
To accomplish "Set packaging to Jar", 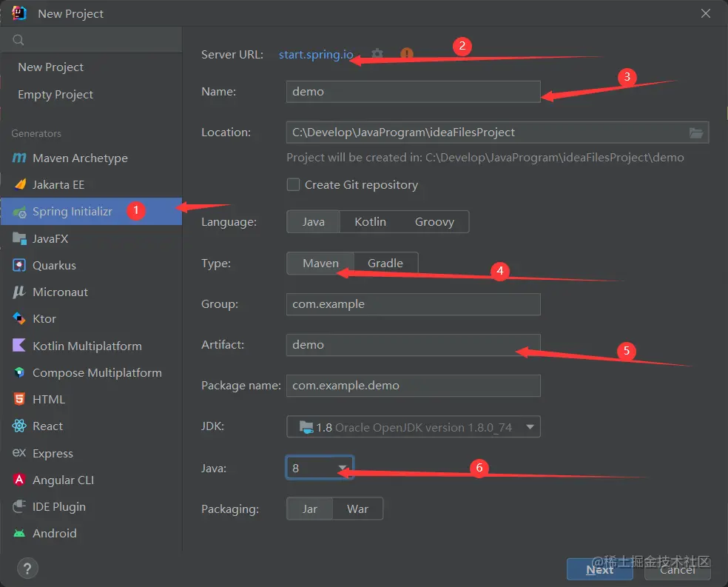I will (x=310, y=509).
